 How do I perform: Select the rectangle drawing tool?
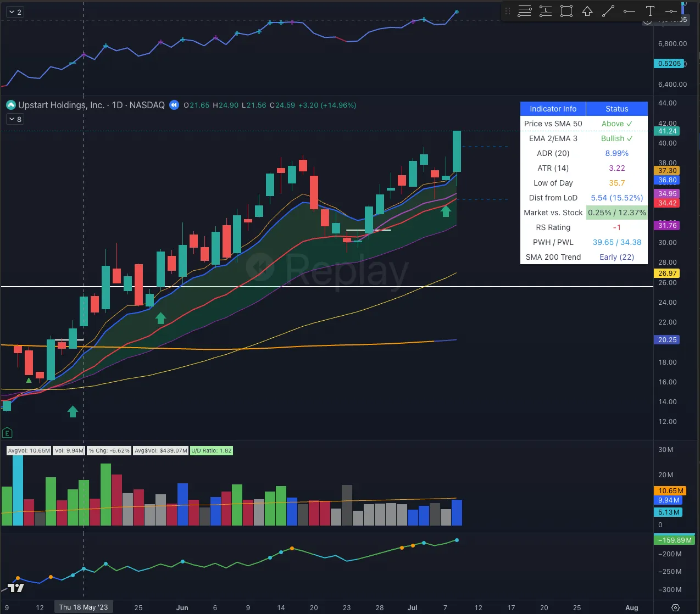[x=566, y=11]
